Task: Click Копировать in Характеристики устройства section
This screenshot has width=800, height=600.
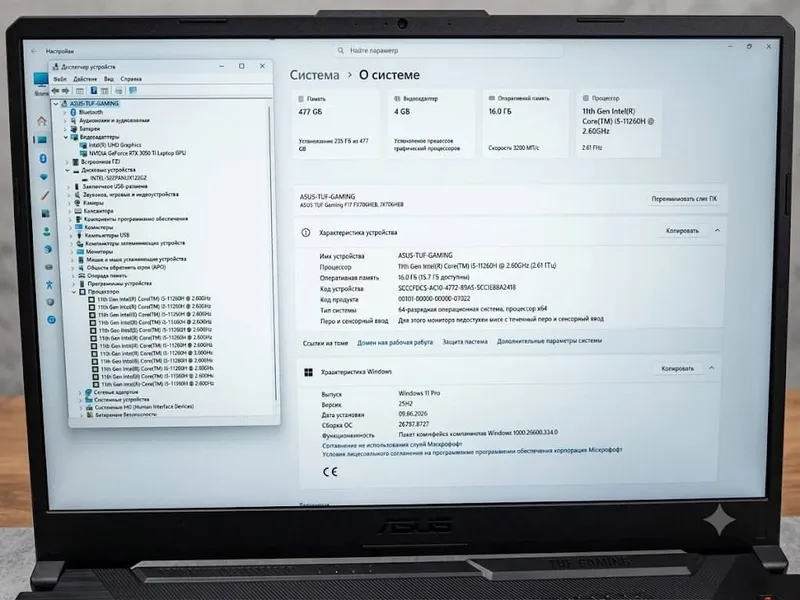Action: [x=682, y=231]
